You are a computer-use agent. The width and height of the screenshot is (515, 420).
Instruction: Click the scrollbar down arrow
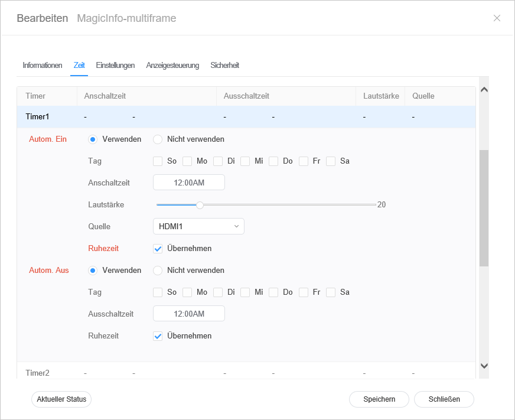pyautogui.click(x=484, y=366)
